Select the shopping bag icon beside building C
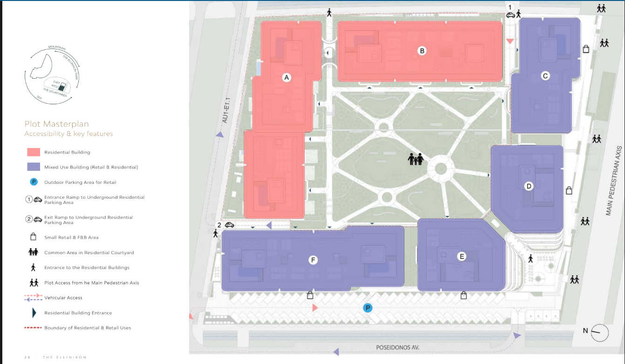Viewport: 625px width, 364px height. (x=586, y=48)
